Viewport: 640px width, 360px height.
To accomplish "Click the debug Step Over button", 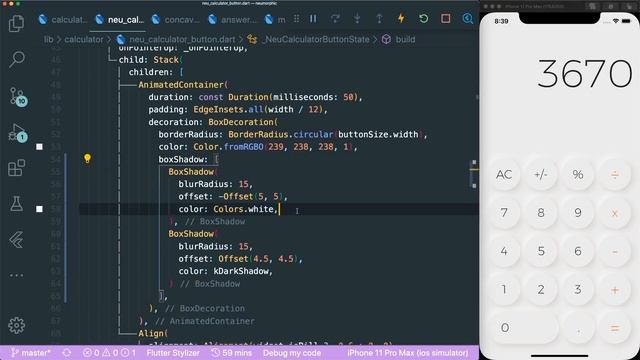I will coord(335,19).
